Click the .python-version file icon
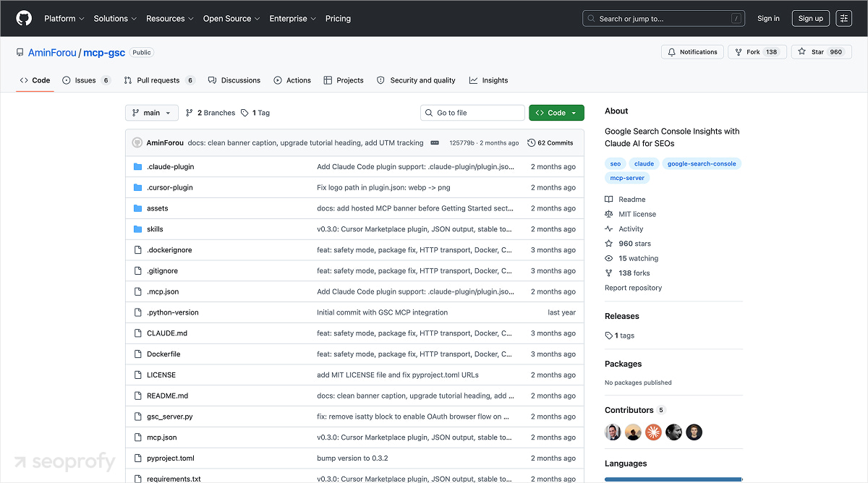 click(138, 312)
